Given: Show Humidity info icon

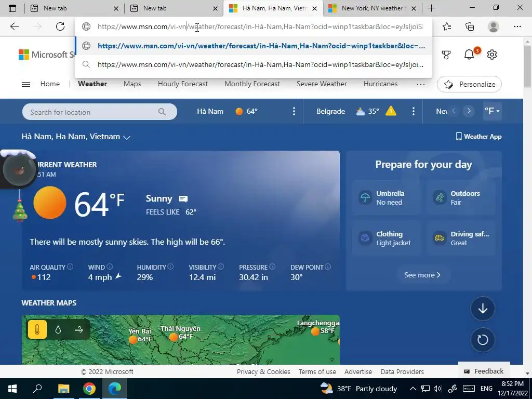Looking at the screenshot, I should [170, 267].
